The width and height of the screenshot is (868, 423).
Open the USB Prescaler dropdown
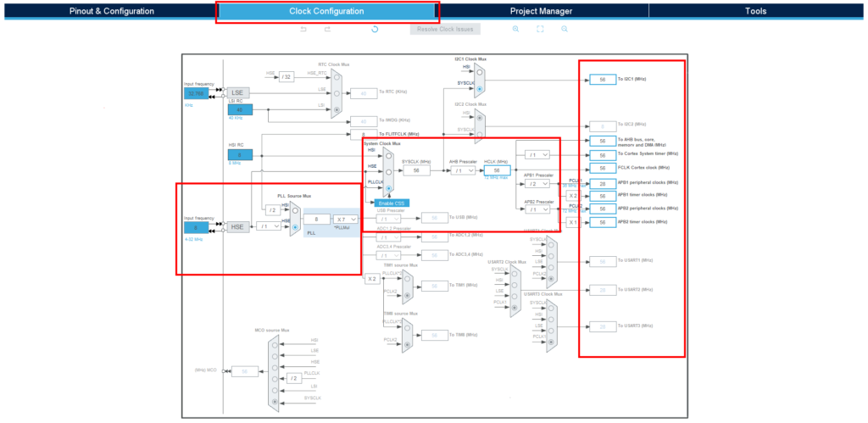[x=388, y=220]
